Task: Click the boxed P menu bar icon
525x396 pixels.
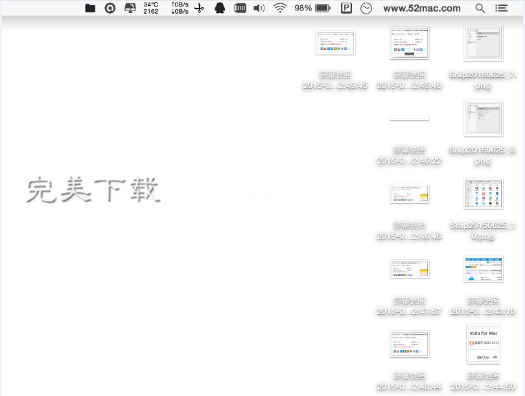Action: [x=346, y=8]
